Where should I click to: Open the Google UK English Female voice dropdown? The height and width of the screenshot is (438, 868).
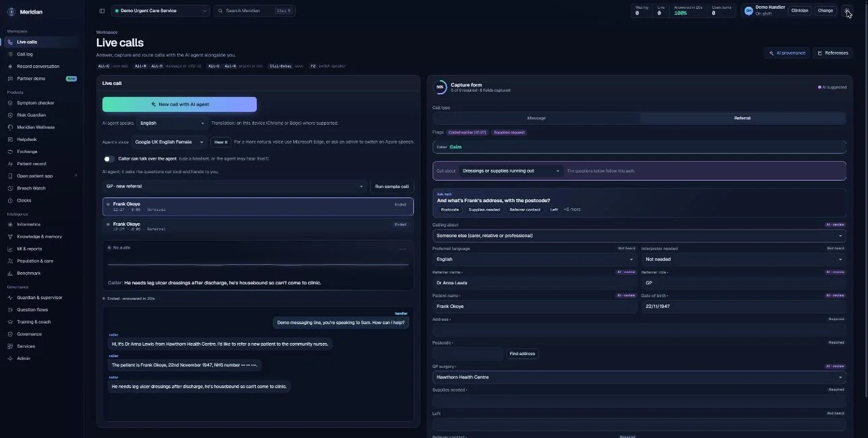point(169,142)
